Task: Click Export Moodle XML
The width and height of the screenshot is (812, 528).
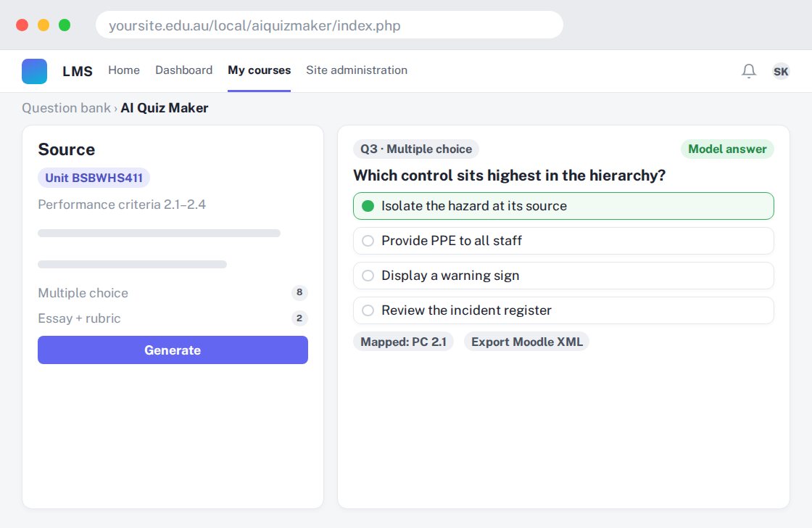Action: click(526, 342)
